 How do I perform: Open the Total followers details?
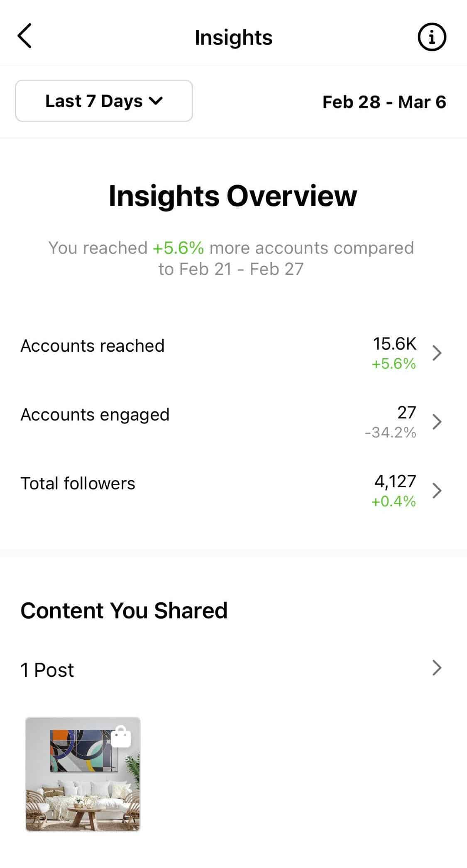coord(78,484)
